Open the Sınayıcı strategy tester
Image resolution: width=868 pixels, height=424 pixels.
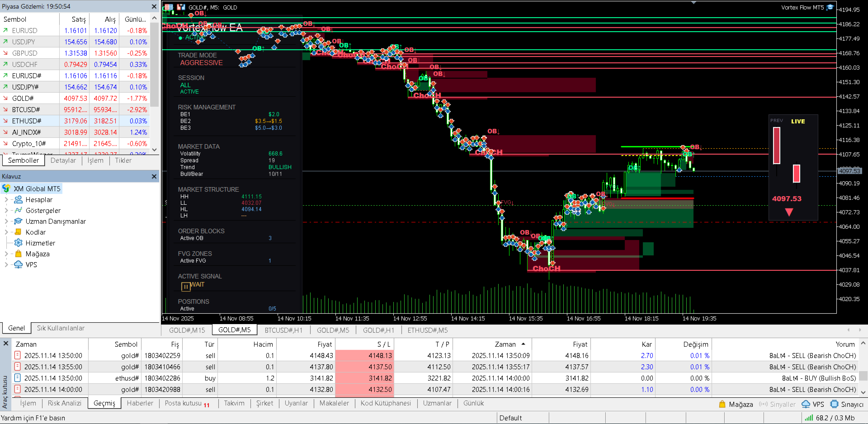coord(847,404)
